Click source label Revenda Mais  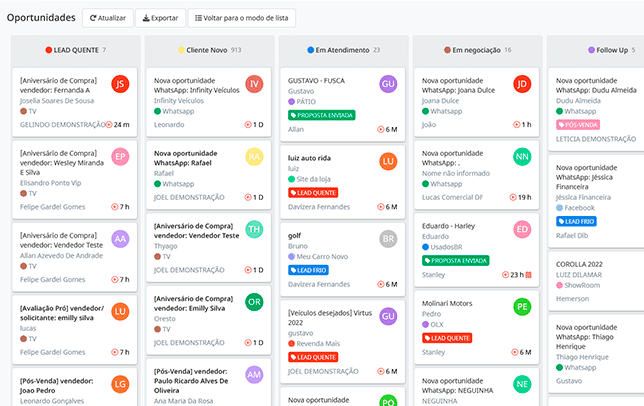point(318,344)
